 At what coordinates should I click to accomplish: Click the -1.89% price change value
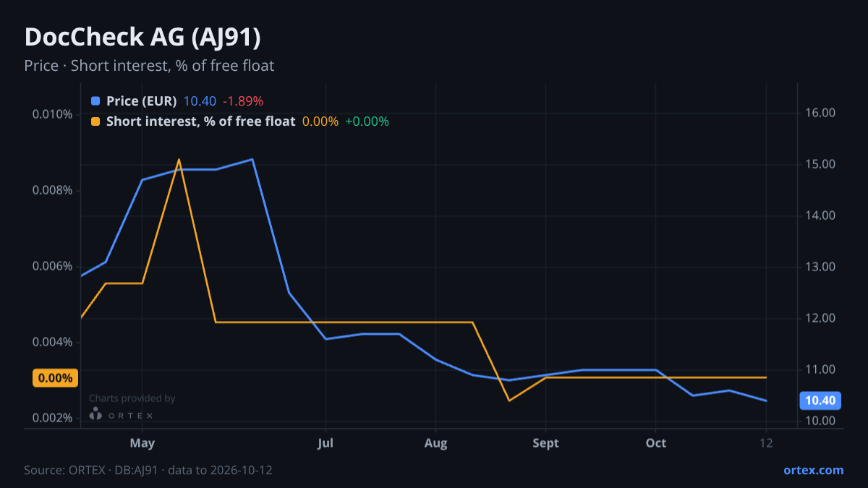[x=242, y=101]
